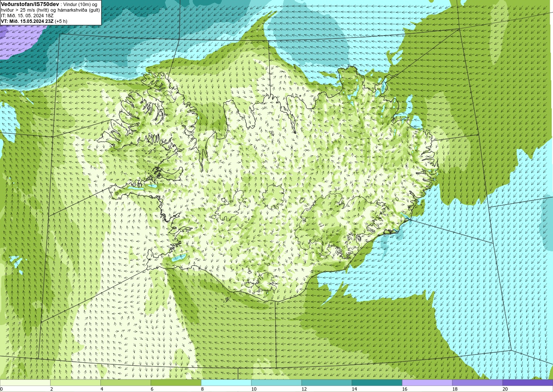
Task: Click the legend scale label '14'
Action: [x=354, y=389]
